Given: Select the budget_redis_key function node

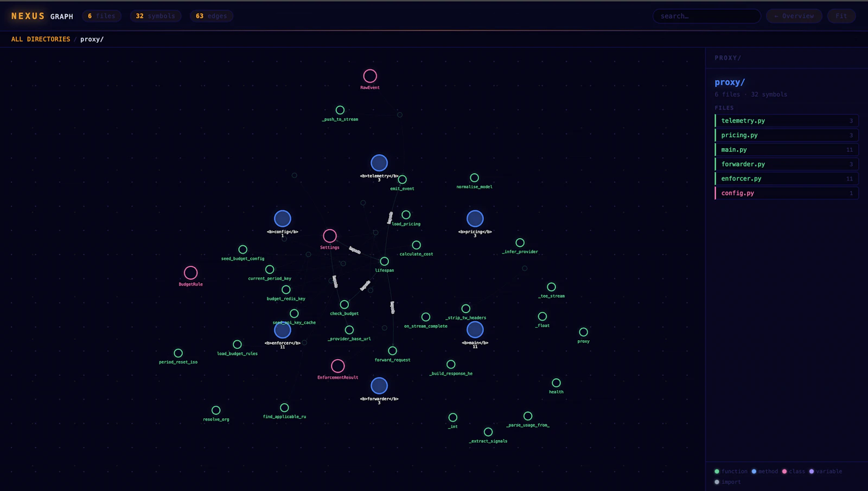Looking at the screenshot, I should click(x=286, y=290).
